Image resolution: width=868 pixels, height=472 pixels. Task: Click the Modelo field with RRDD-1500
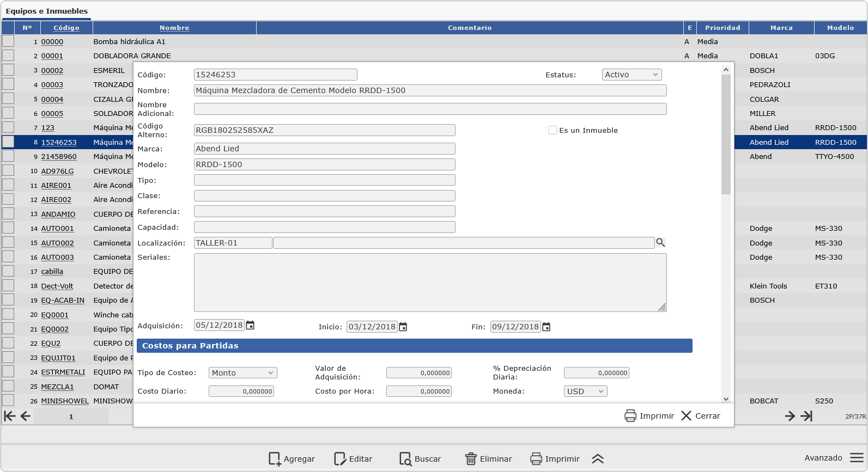[x=325, y=164]
